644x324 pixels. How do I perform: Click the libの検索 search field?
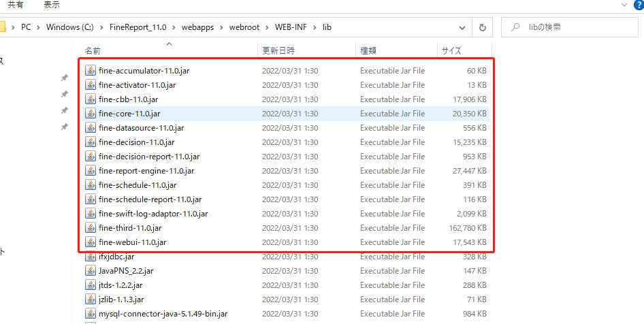pyautogui.click(x=570, y=27)
